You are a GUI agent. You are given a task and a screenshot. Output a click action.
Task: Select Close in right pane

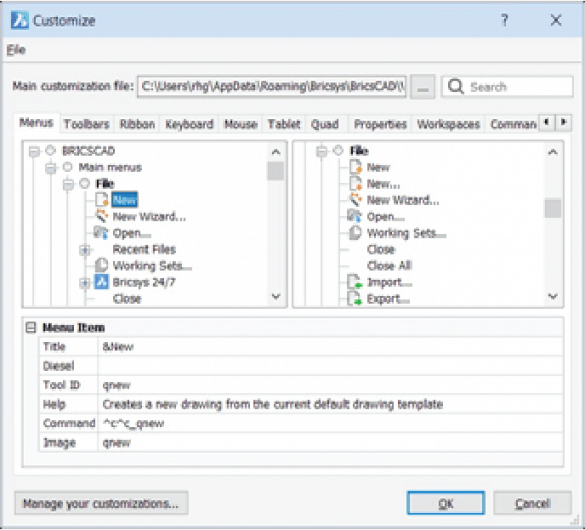pyautogui.click(x=381, y=249)
